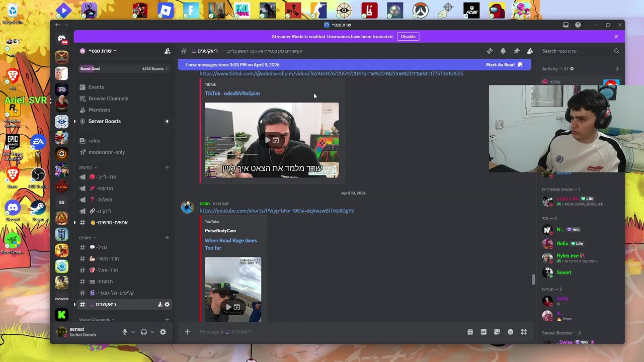Open the youtube.com/shorts link by oran
This screenshot has height=362, width=644.
click(x=277, y=211)
